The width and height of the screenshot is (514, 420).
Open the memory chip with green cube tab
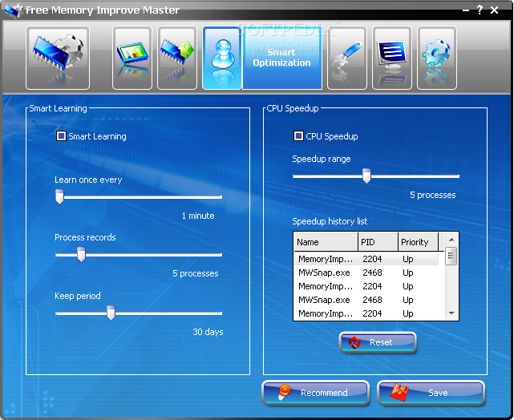click(177, 58)
